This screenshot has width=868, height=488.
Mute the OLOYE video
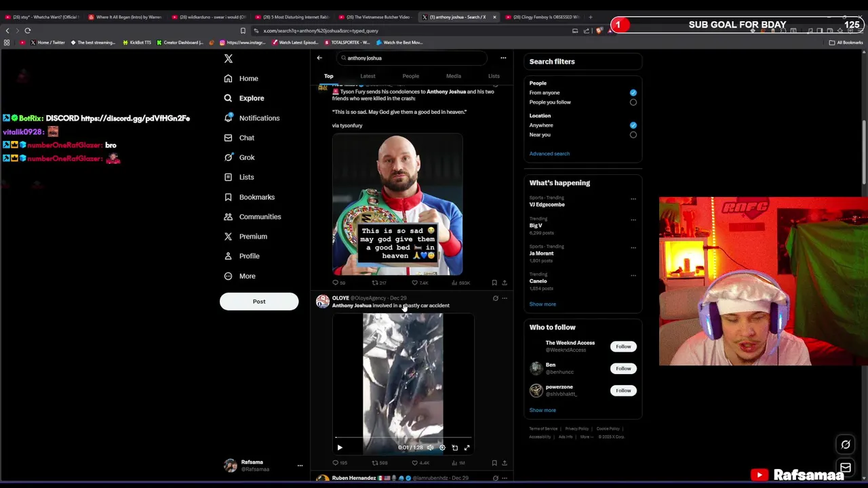point(430,447)
